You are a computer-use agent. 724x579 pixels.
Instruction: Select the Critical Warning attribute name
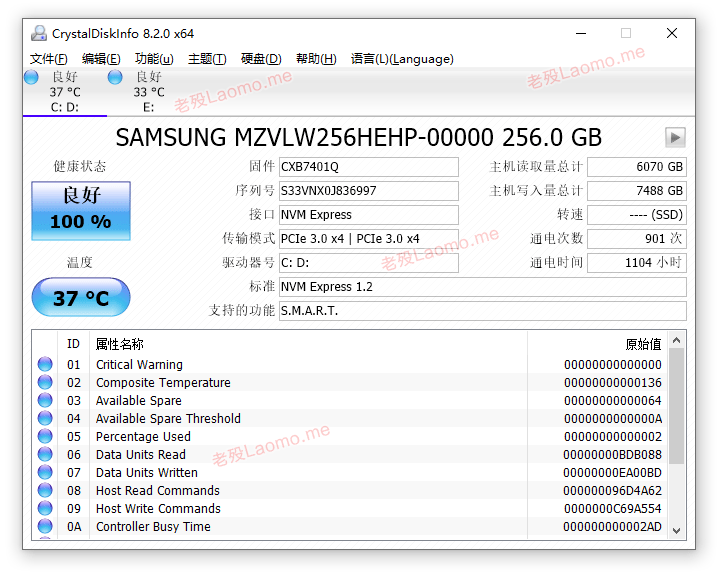point(139,365)
